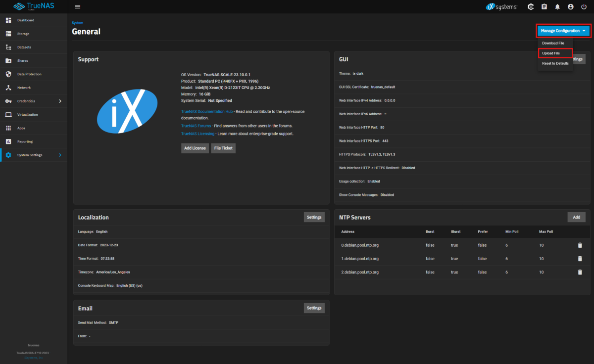The image size is (594, 364).
Task: Open the TrueNAS Licensing link
Action: [x=198, y=134]
